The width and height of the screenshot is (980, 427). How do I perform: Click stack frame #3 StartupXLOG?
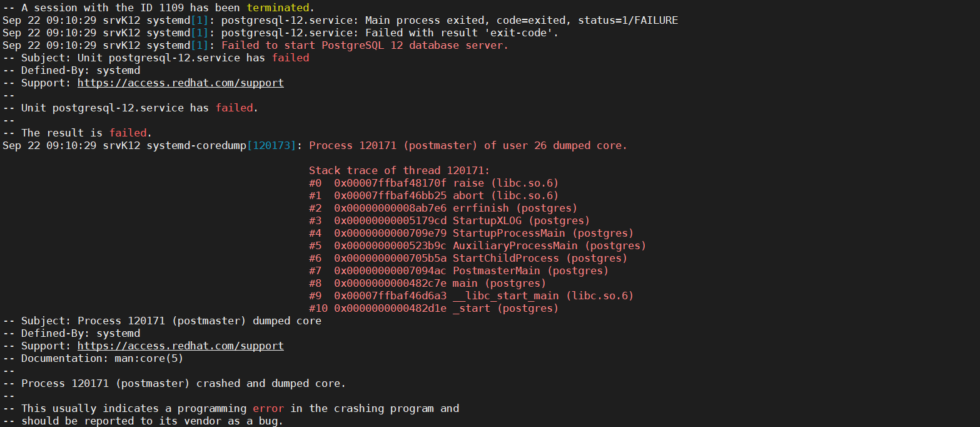point(449,220)
